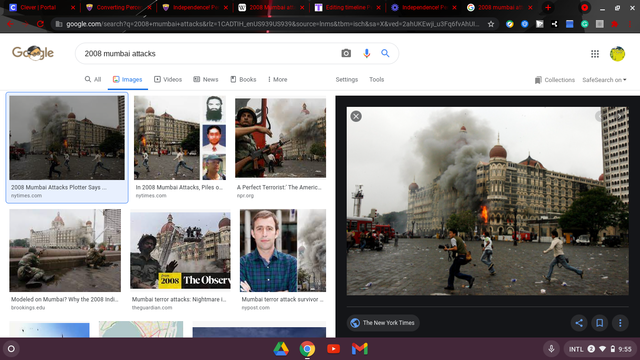Viewport: 640px width, 360px height.
Task: Open the Google apps grid
Action: (x=595, y=53)
